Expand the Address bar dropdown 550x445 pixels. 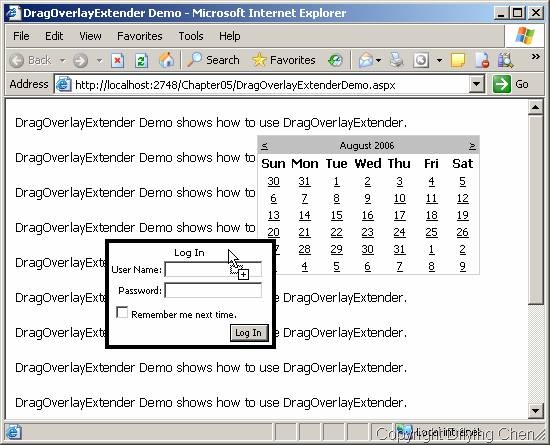(x=476, y=84)
